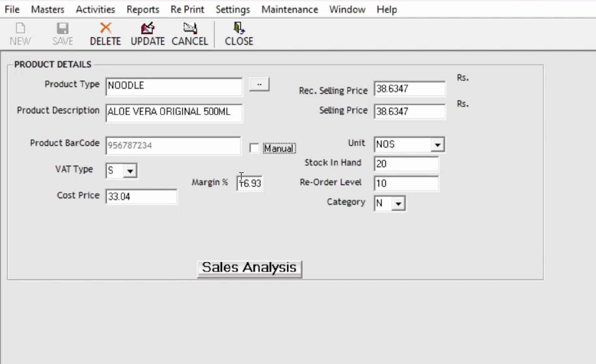The width and height of the screenshot is (596, 364).
Task: Open the Activities menu
Action: 95,9
